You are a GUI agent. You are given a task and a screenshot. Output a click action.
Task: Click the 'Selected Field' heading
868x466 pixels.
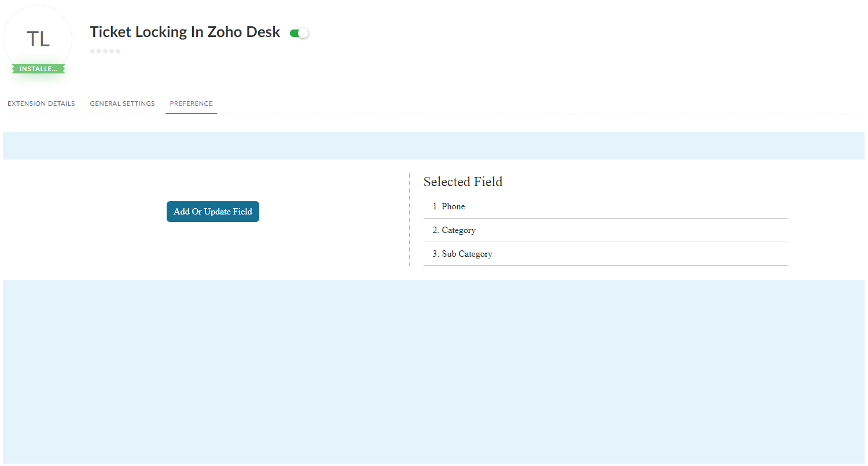pos(463,182)
